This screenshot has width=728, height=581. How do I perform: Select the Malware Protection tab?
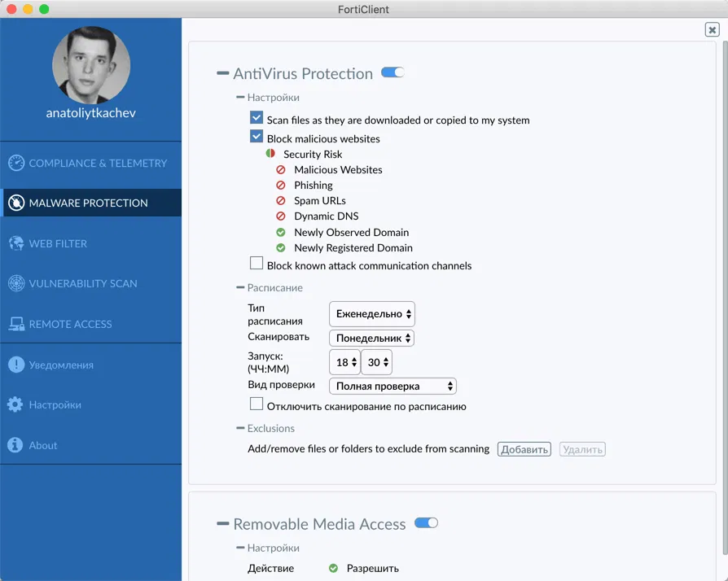click(91, 203)
